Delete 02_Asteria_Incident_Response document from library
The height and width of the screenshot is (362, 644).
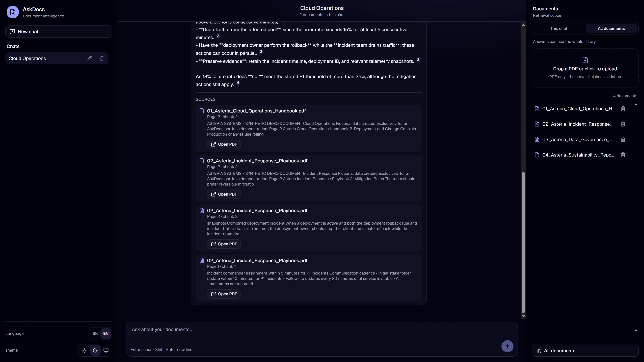pyautogui.click(x=623, y=124)
